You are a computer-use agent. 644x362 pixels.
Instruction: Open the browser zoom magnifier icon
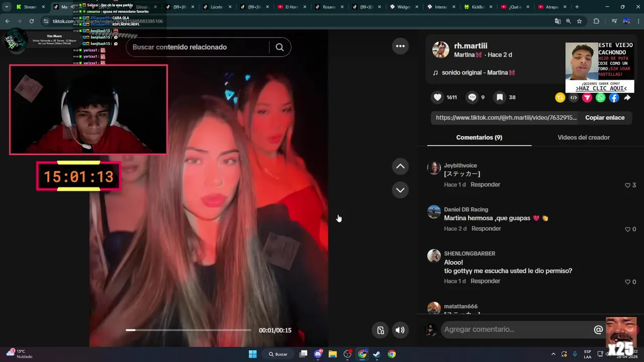click(x=568, y=21)
